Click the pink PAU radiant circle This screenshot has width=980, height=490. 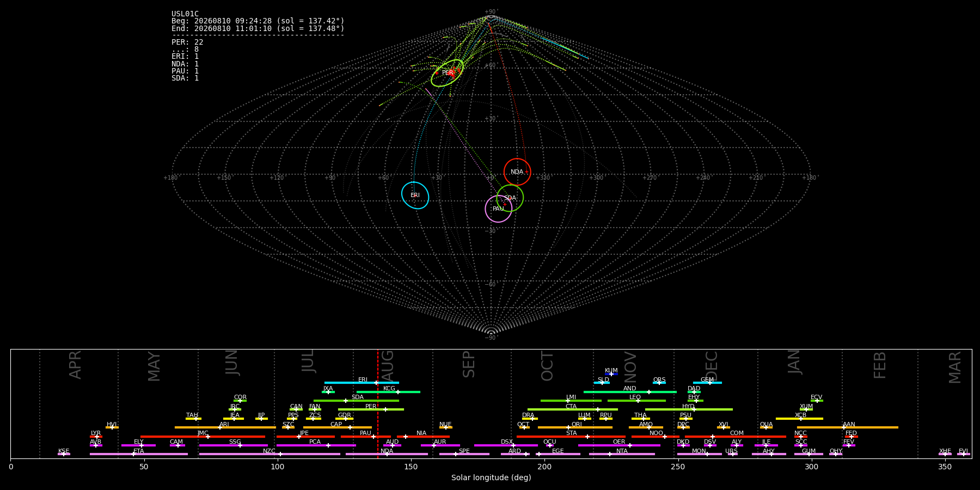coord(499,209)
